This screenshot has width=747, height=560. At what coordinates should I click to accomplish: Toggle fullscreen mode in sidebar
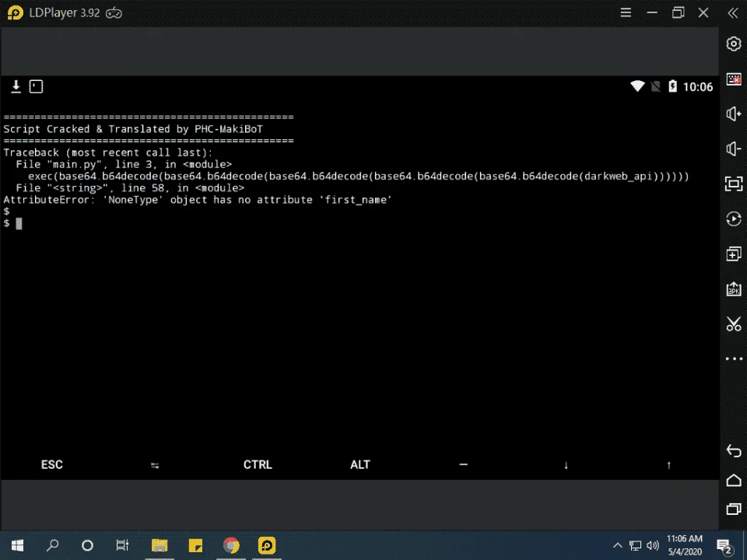click(x=734, y=184)
